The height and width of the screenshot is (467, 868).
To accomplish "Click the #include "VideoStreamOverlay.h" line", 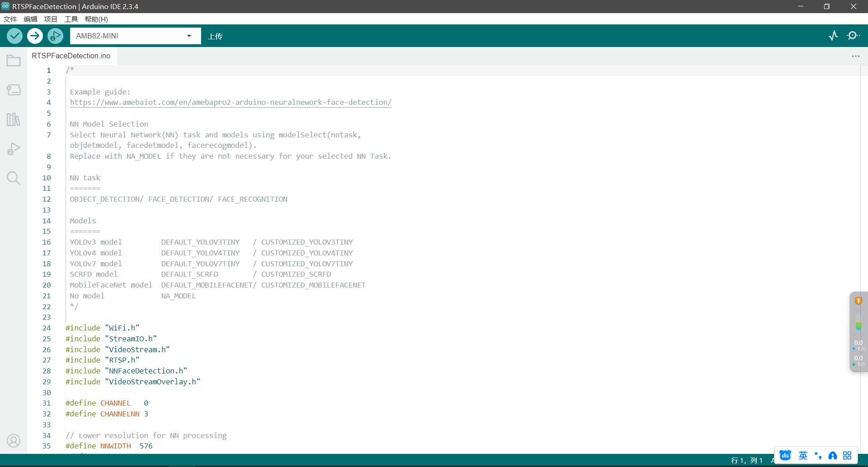I will (133, 382).
